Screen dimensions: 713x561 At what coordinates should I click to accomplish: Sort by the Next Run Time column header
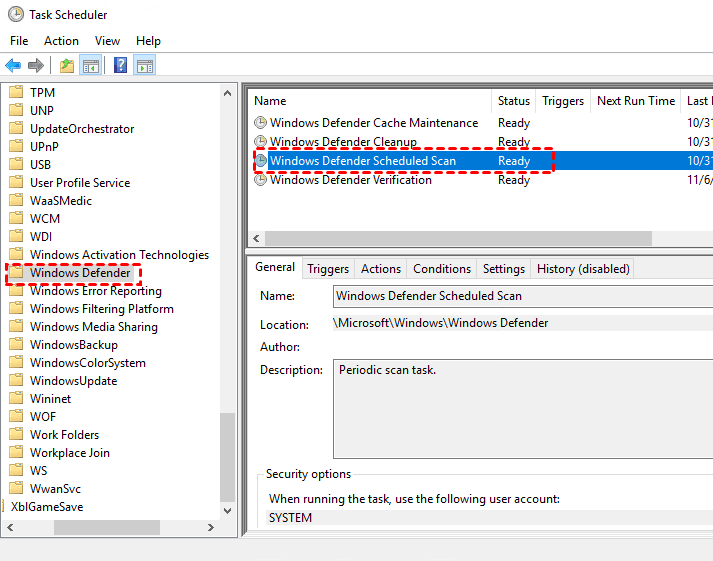coord(636,101)
